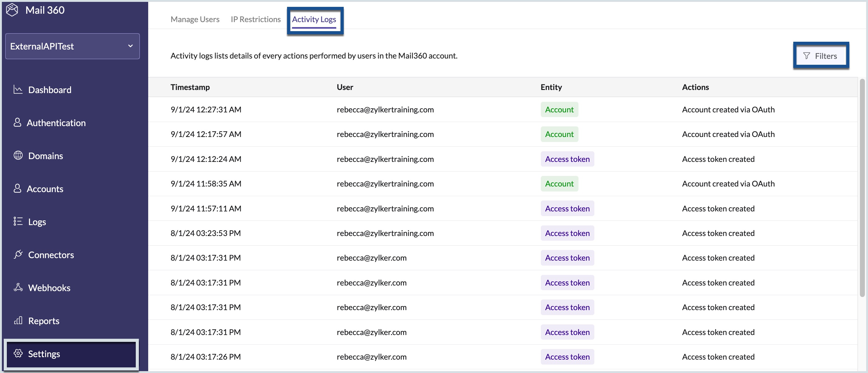Click the Timestamp column header

190,87
